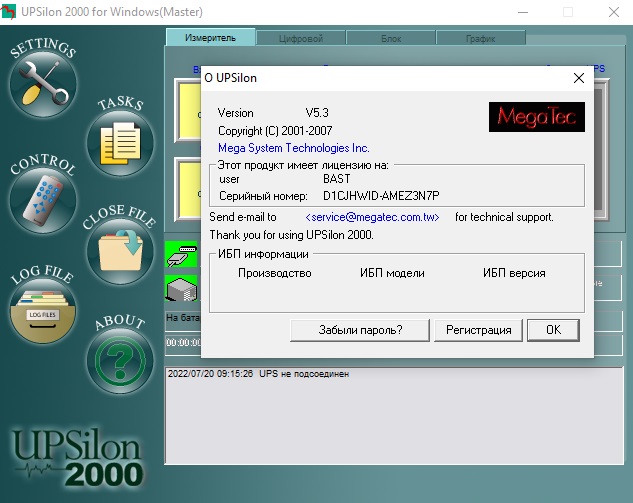Click the green serial connector status icon
The height and width of the screenshot is (503, 633).
181,254
